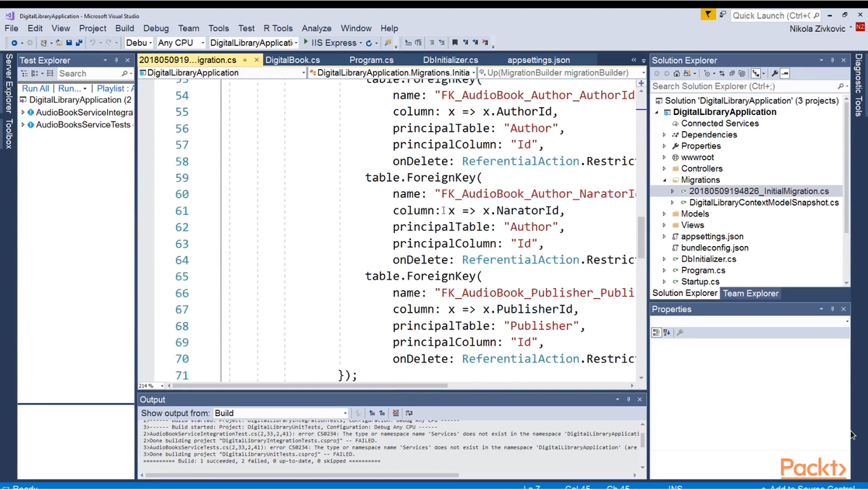Image resolution: width=868 pixels, height=490 pixels.
Task: Open the Analyze menu
Action: click(x=317, y=28)
